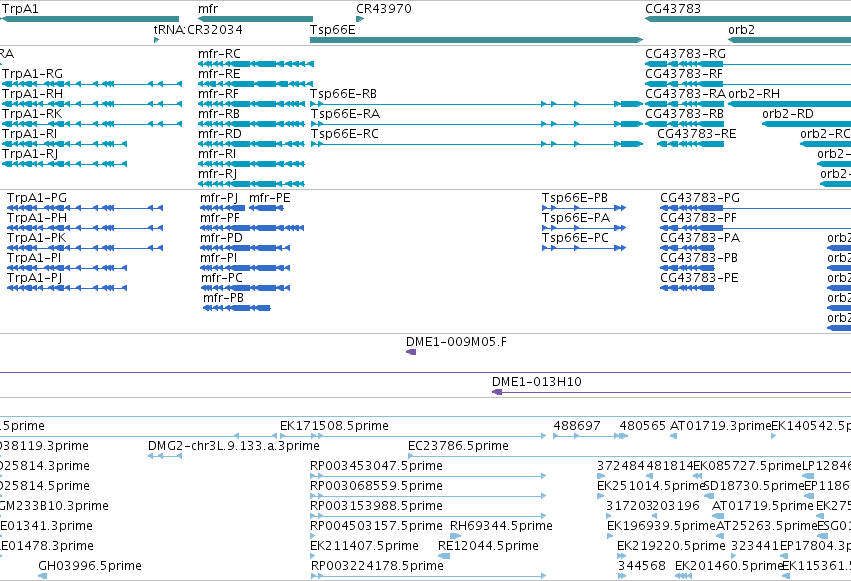Select the mfr-RD transcript label
The image size is (851, 581).
tap(220, 133)
